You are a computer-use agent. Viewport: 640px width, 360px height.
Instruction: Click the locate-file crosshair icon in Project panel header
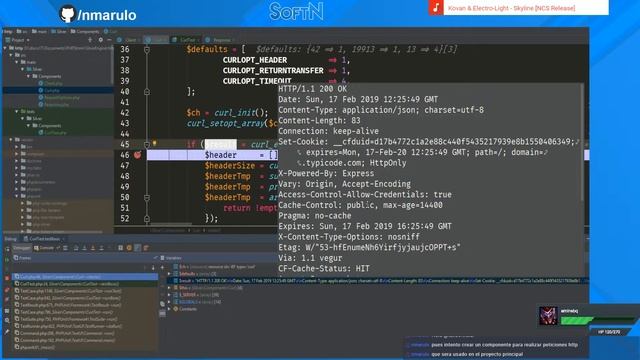(90, 40)
